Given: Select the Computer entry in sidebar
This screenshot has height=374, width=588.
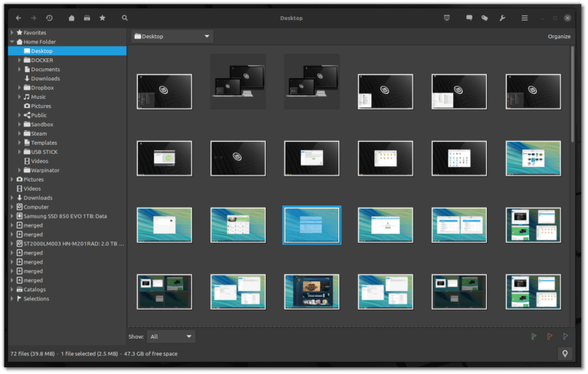Looking at the screenshot, I should coord(36,207).
